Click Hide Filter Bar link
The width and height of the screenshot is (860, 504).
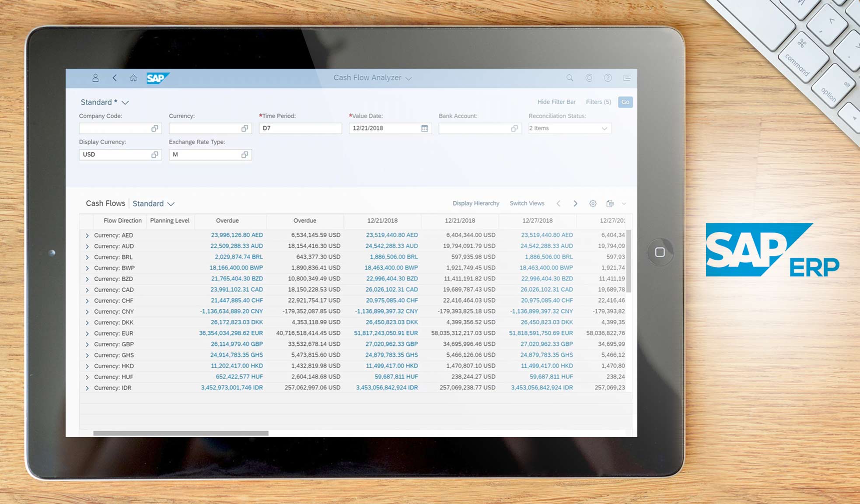[556, 102]
